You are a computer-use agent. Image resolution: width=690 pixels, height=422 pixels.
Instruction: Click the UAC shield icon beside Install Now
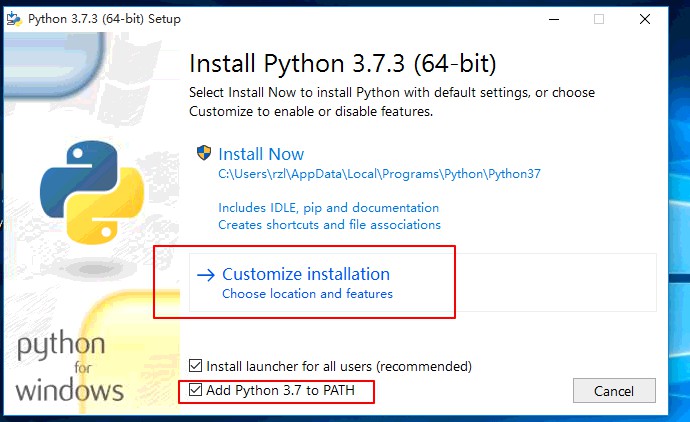204,153
